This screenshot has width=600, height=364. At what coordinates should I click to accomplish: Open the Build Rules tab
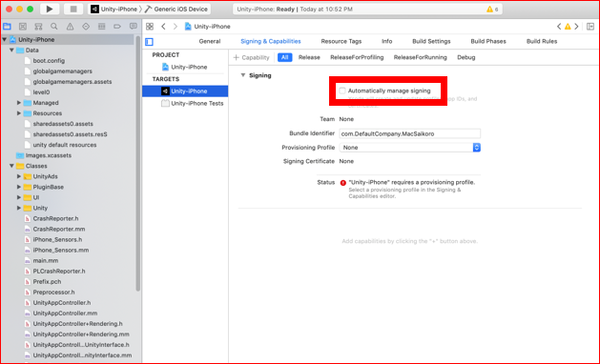541,41
